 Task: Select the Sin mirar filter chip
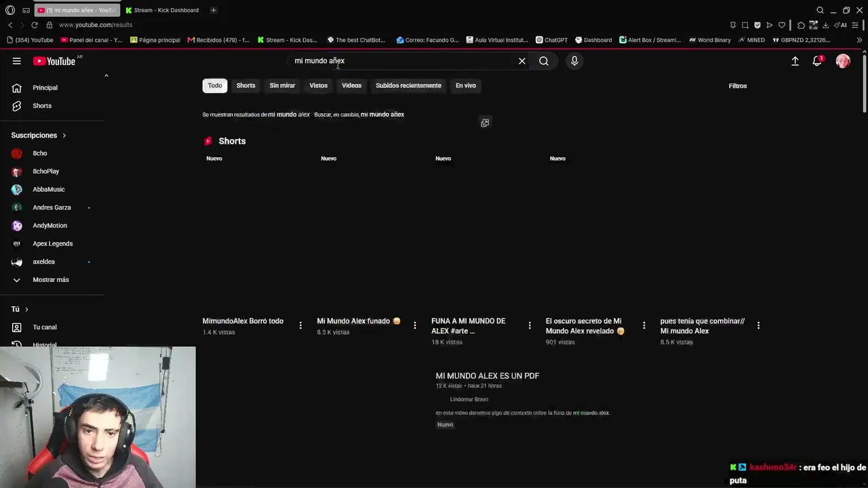pos(282,85)
